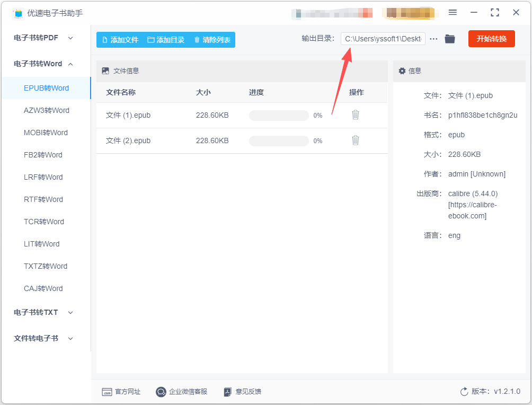
Task: Expand the 文件转电子书 section
Action: coord(43,338)
